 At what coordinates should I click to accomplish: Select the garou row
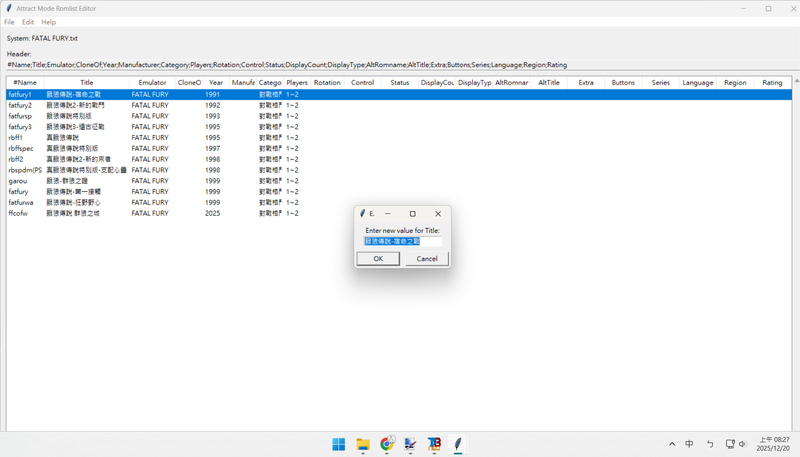point(399,181)
